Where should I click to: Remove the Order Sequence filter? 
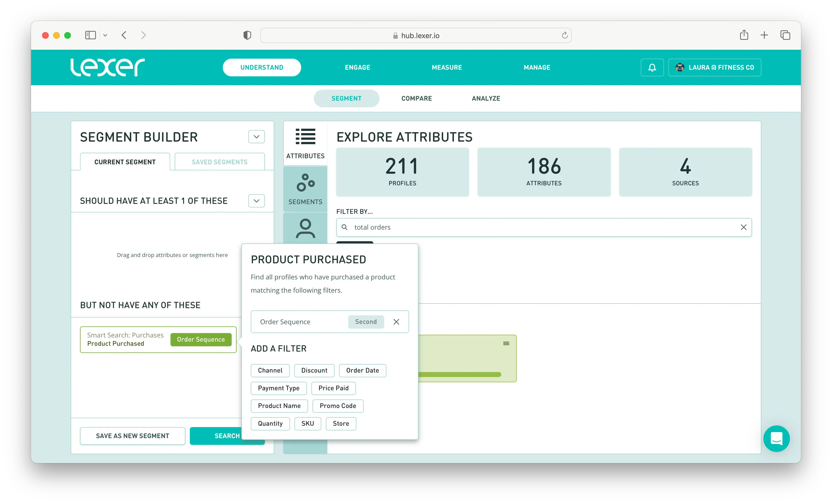[x=396, y=322]
